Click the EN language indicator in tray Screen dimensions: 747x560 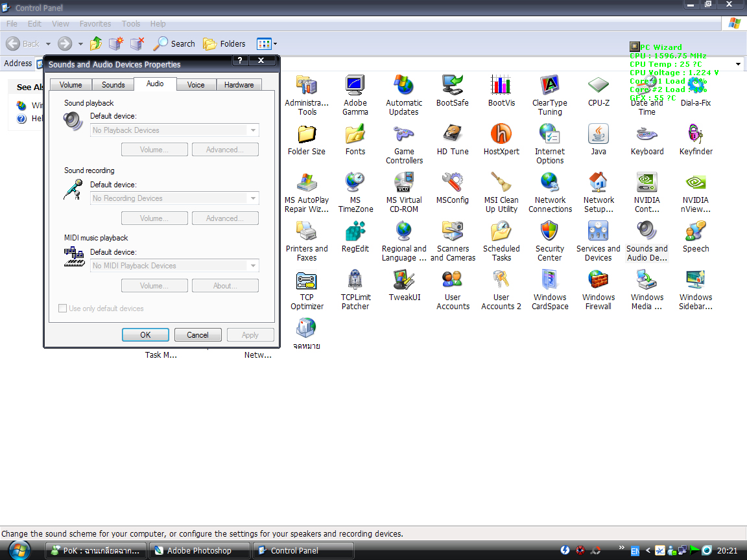pyautogui.click(x=635, y=551)
